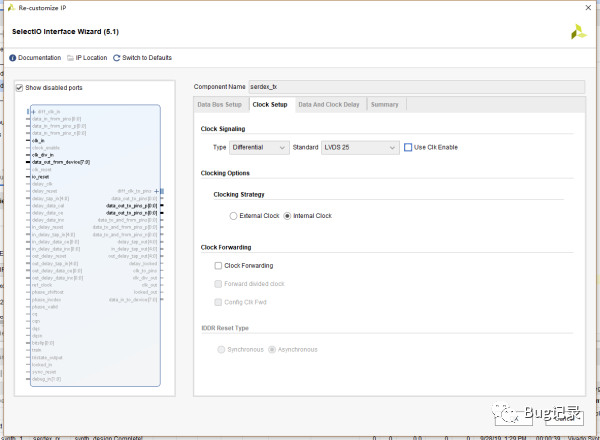The height and width of the screenshot is (440, 600).
Task: Select the Asynchronous reset radio button
Action: tap(272, 350)
